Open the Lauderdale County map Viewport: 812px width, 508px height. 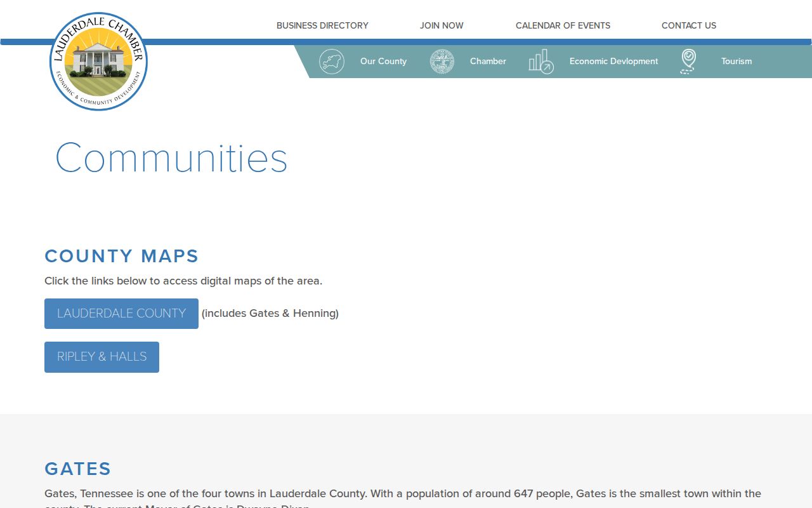pos(121,314)
